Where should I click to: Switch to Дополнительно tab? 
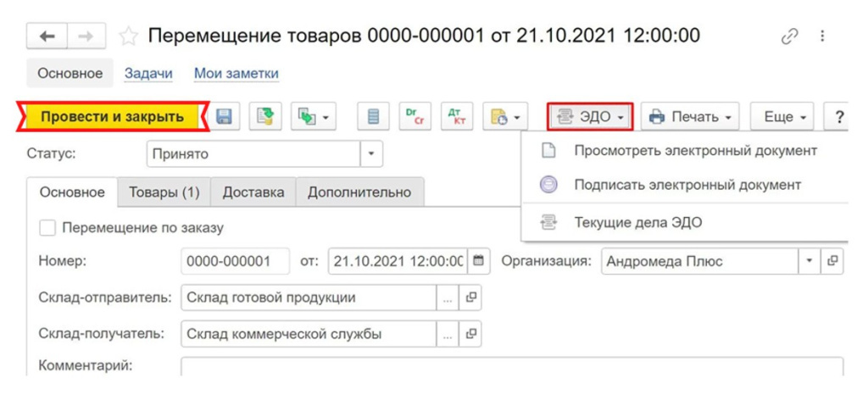[359, 192]
